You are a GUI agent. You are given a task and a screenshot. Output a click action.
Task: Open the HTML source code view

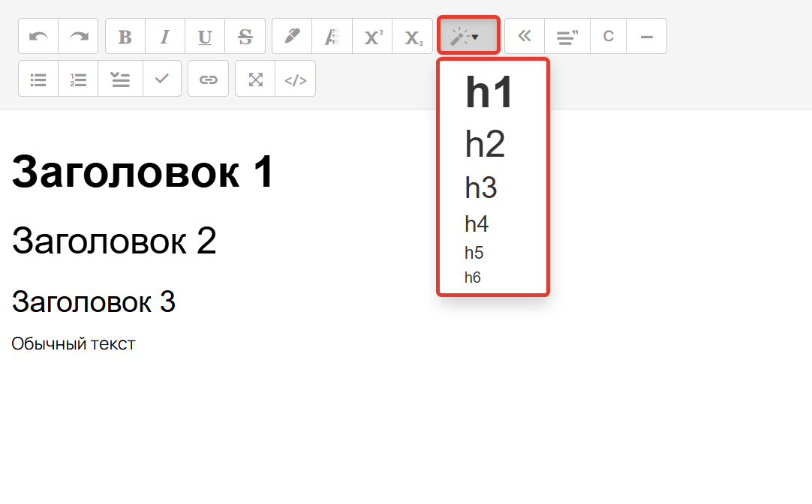click(x=295, y=79)
